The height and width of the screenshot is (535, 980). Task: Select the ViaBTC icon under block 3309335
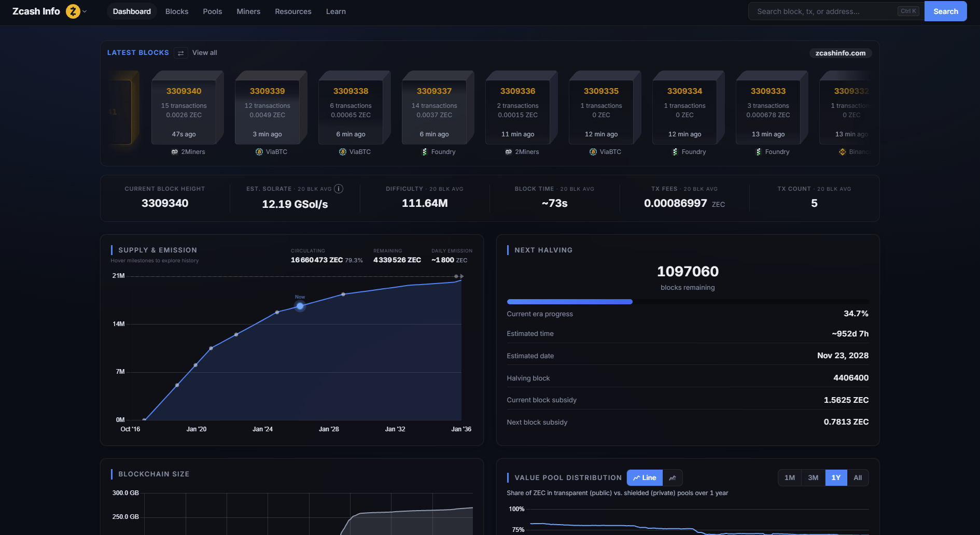[x=593, y=152]
